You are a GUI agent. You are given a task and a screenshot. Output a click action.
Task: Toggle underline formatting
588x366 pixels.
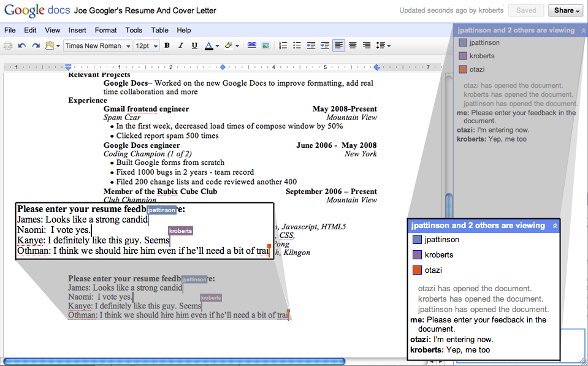coord(194,46)
